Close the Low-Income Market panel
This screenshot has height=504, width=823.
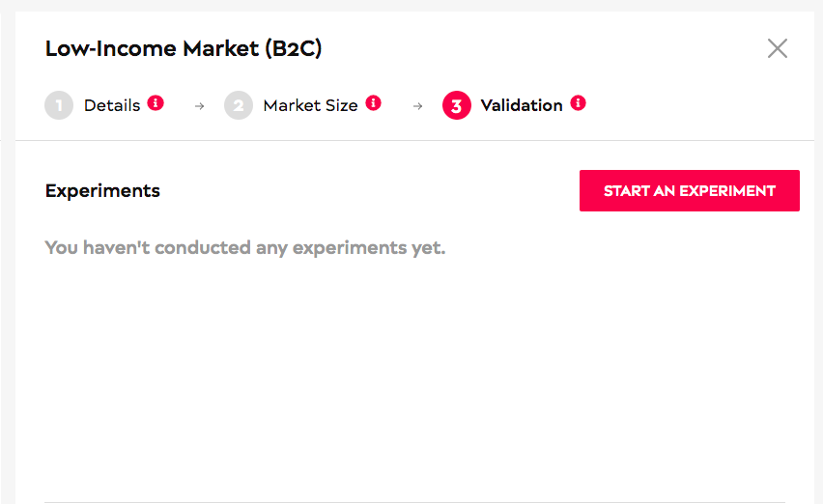(778, 48)
